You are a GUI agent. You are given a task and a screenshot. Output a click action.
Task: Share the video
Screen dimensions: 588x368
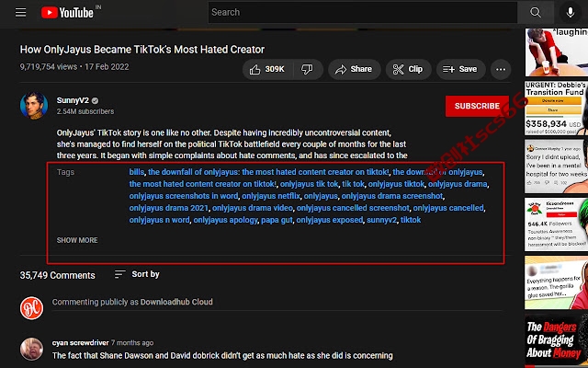[354, 70]
